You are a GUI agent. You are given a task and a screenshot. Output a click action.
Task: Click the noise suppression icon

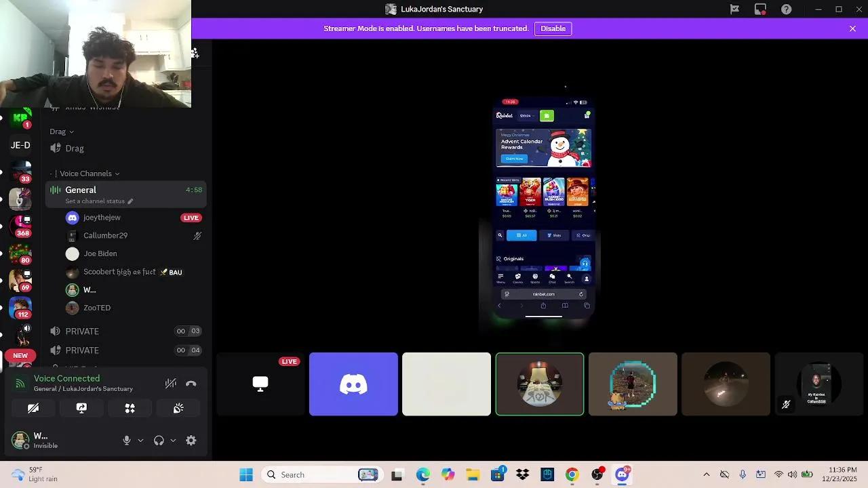pos(170,383)
